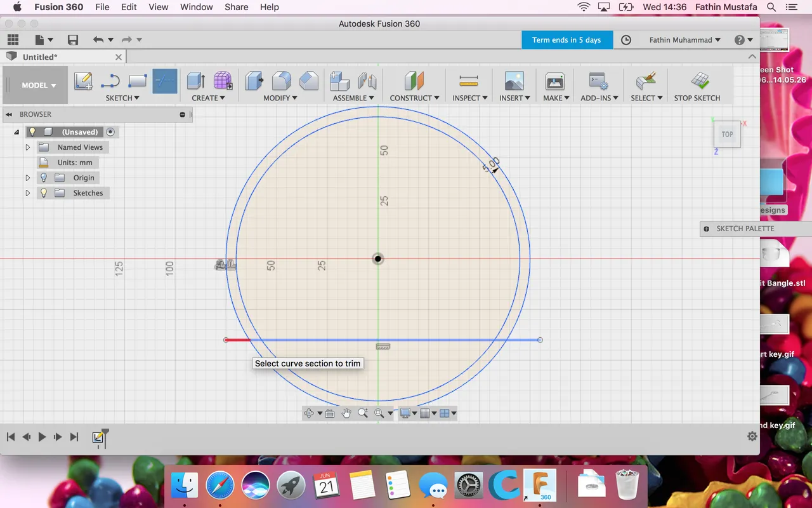Open the Edit menu in menu bar
Screen dimensions: 812x508
pyautogui.click(x=129, y=7)
